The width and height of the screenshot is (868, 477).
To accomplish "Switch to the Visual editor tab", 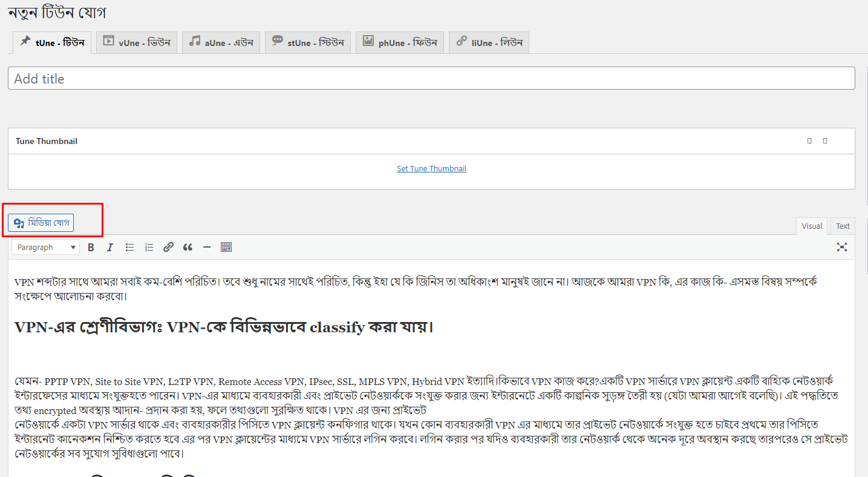I will 812,226.
